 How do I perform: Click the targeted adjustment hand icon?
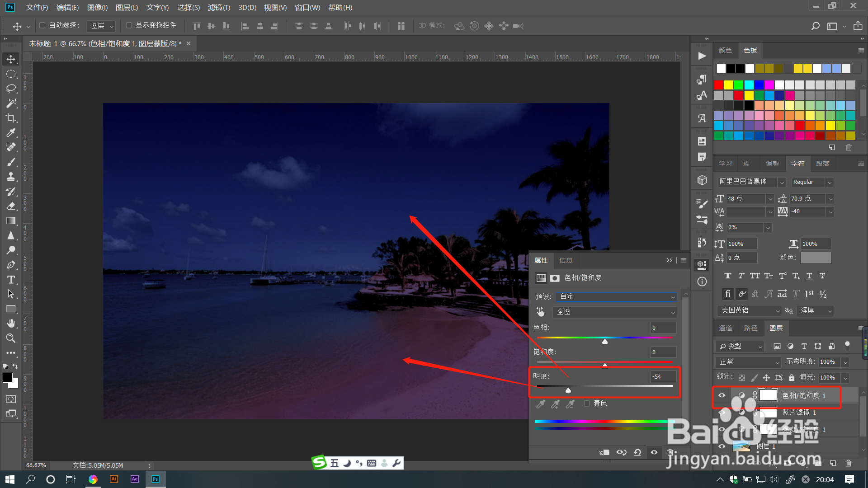(541, 312)
